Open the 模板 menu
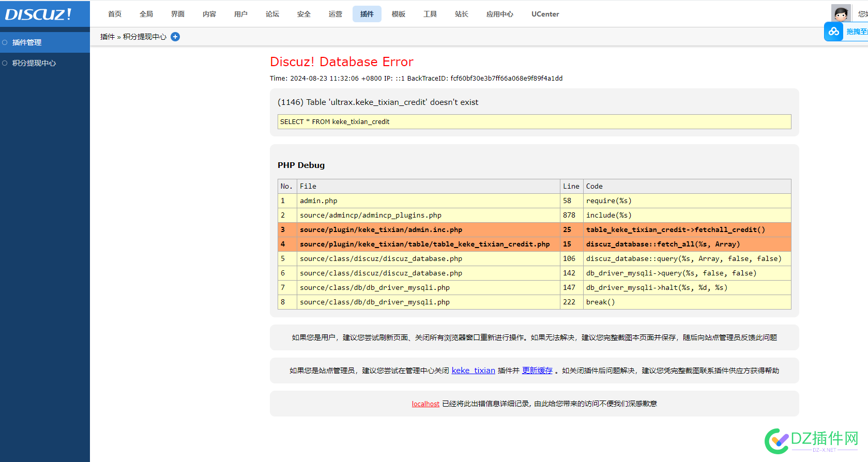This screenshot has height=462, width=868. pos(399,14)
